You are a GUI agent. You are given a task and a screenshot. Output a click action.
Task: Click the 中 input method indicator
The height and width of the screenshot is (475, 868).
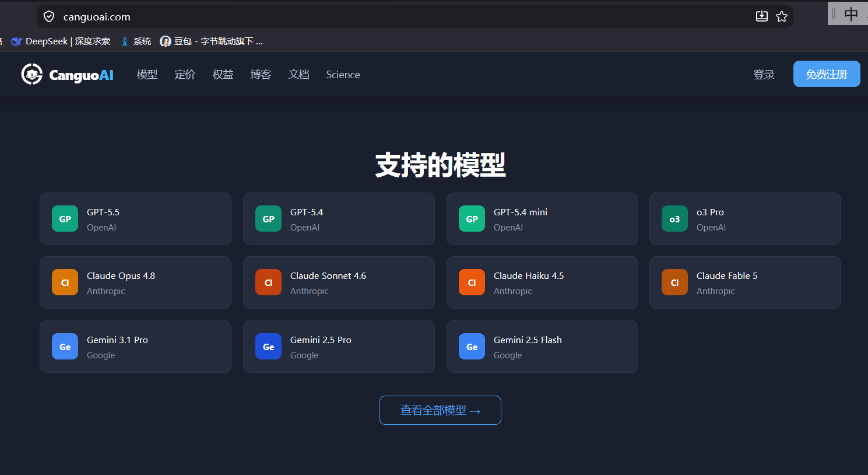pyautogui.click(x=851, y=13)
